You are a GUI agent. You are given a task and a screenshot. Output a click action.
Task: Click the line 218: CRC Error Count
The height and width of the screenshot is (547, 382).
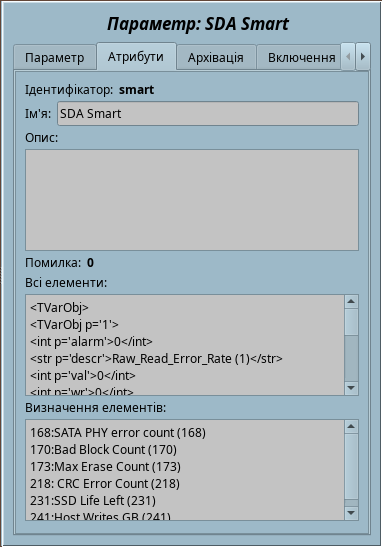point(105,484)
